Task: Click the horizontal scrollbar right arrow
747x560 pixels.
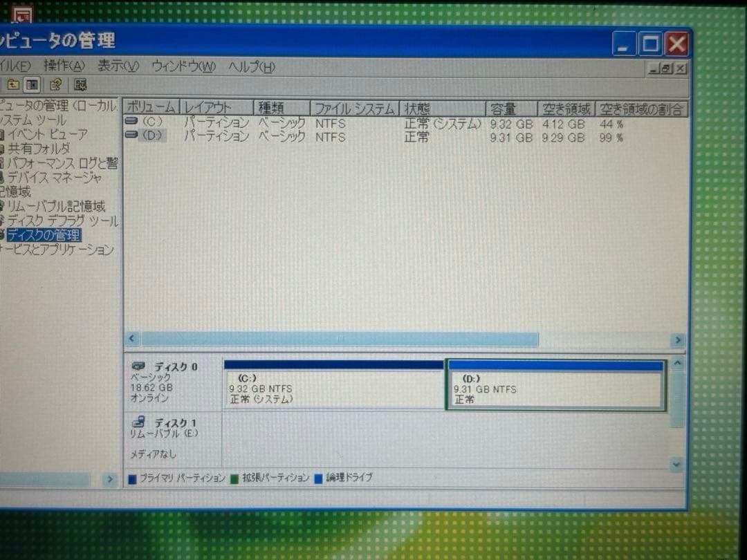Action: [x=679, y=339]
